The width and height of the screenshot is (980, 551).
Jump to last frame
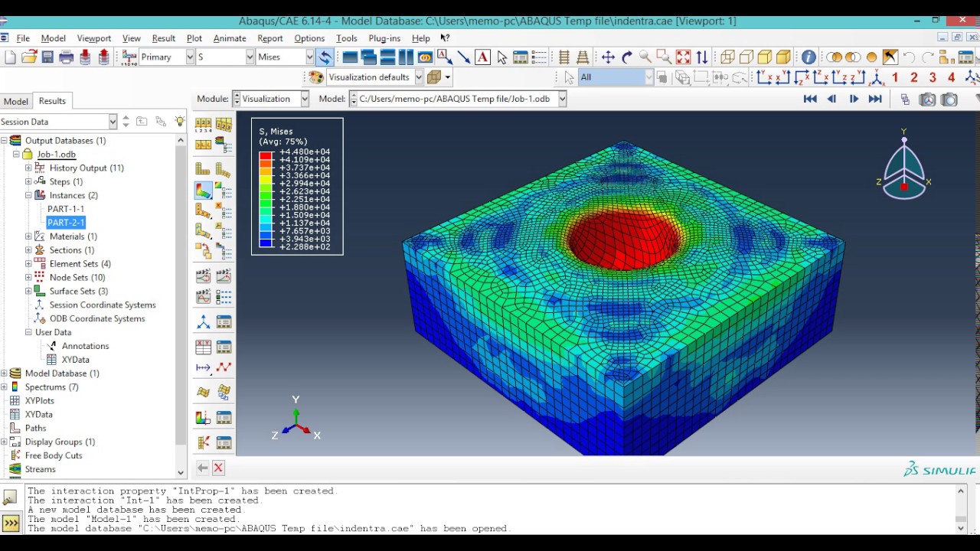[x=875, y=99]
